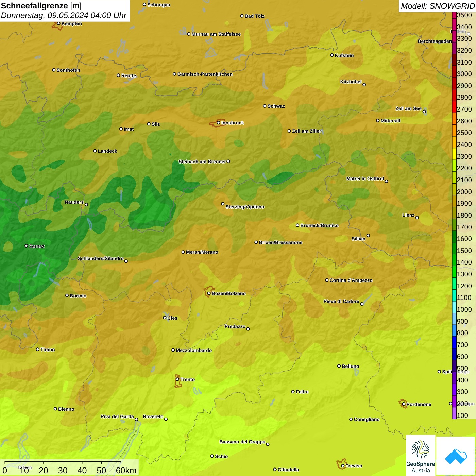Click the Murnau am Staffelsee label

216,34
